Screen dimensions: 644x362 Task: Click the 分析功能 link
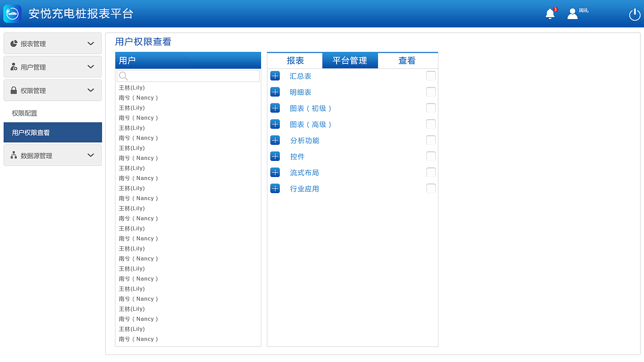(x=305, y=140)
